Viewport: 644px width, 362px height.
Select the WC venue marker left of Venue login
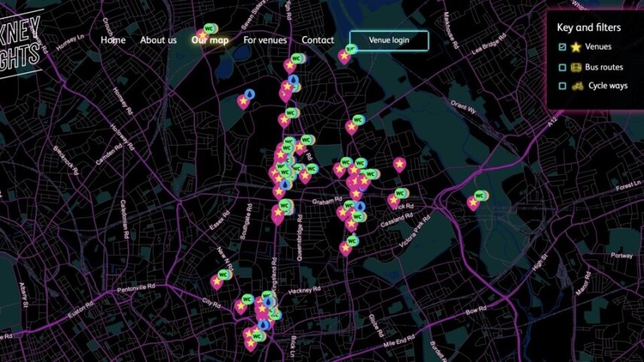tap(344, 57)
